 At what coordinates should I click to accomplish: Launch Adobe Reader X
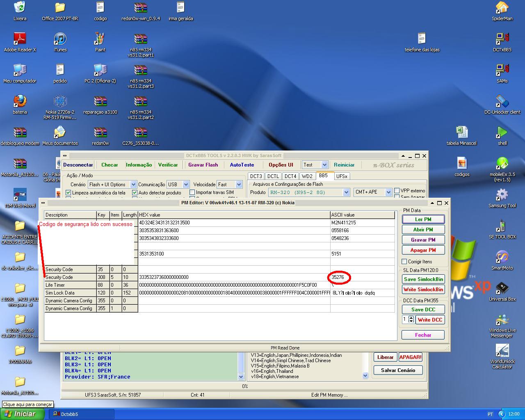20,42
